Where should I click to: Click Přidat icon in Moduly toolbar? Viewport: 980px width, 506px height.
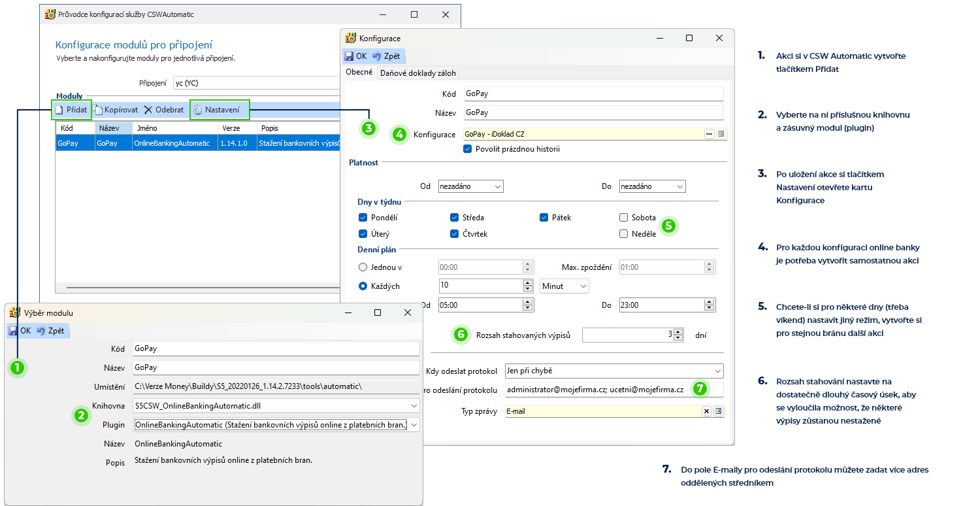pyautogui.click(x=59, y=110)
